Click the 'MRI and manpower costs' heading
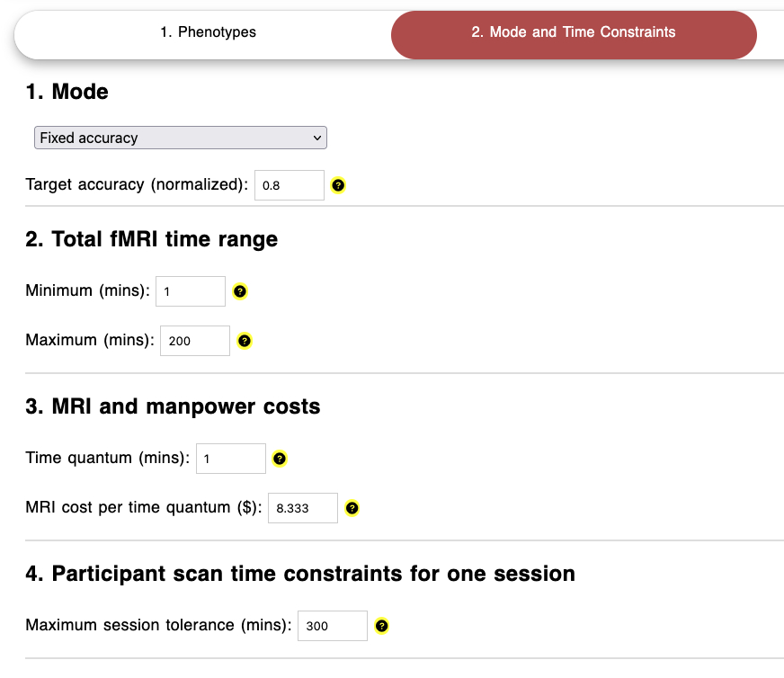Viewport: 784px width, 678px height. (173, 406)
